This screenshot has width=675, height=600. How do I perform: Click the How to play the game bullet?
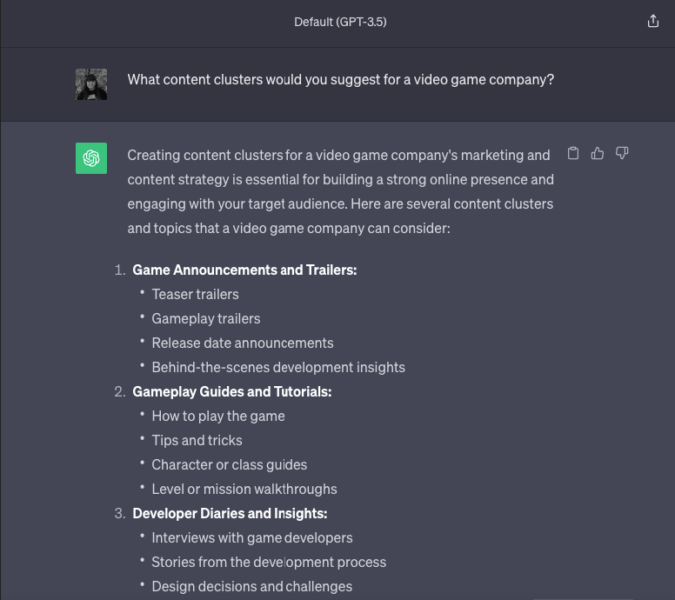pos(218,416)
